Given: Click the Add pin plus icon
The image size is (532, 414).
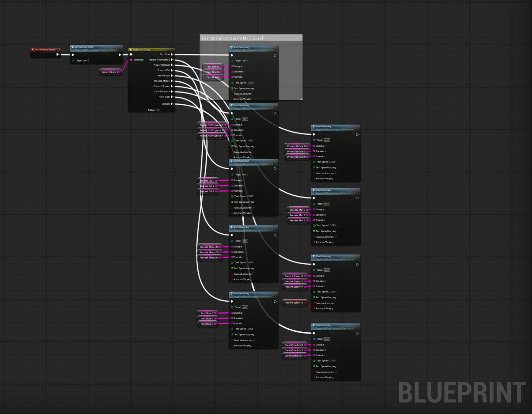Looking at the screenshot, I should coord(158,110).
